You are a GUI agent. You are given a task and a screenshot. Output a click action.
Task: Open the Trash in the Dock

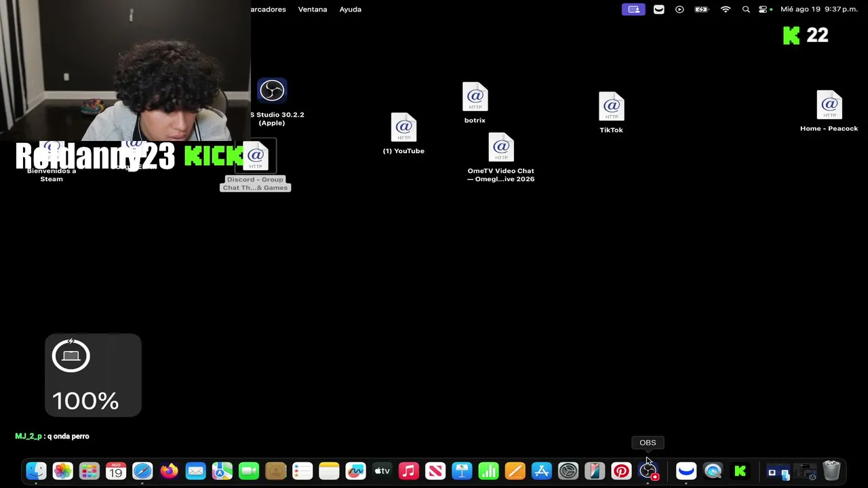pos(831,470)
